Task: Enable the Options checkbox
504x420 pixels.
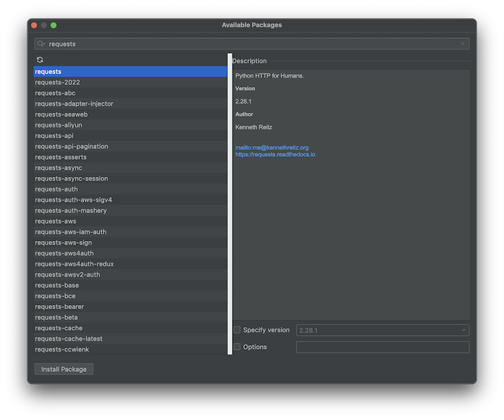Action: pyautogui.click(x=237, y=347)
